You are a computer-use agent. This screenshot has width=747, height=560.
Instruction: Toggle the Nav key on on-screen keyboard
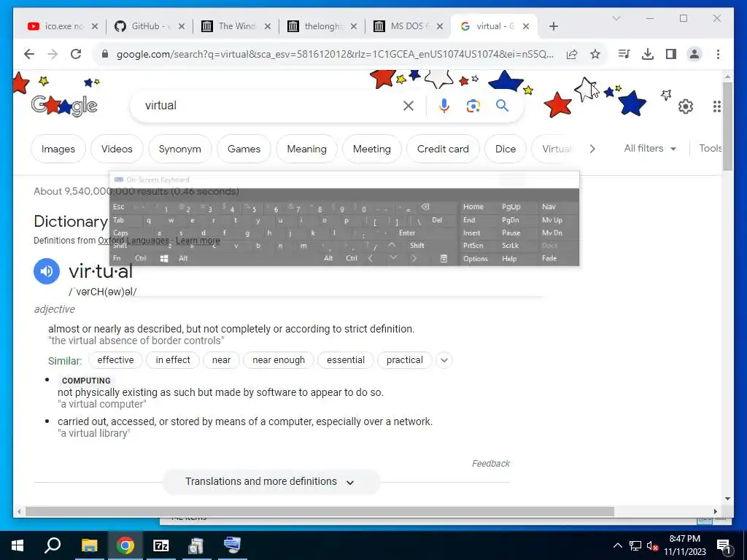click(x=549, y=206)
